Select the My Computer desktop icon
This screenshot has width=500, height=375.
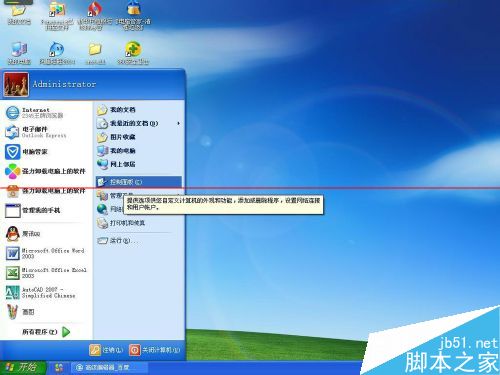click(x=19, y=53)
